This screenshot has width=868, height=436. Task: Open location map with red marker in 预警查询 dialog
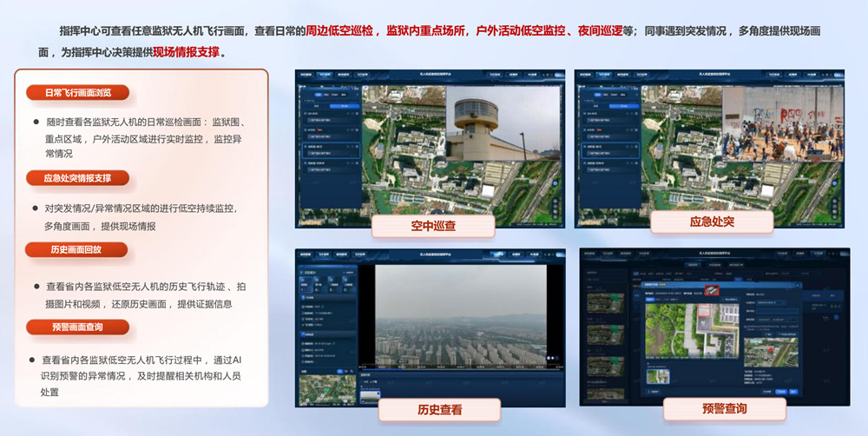[x=771, y=353]
